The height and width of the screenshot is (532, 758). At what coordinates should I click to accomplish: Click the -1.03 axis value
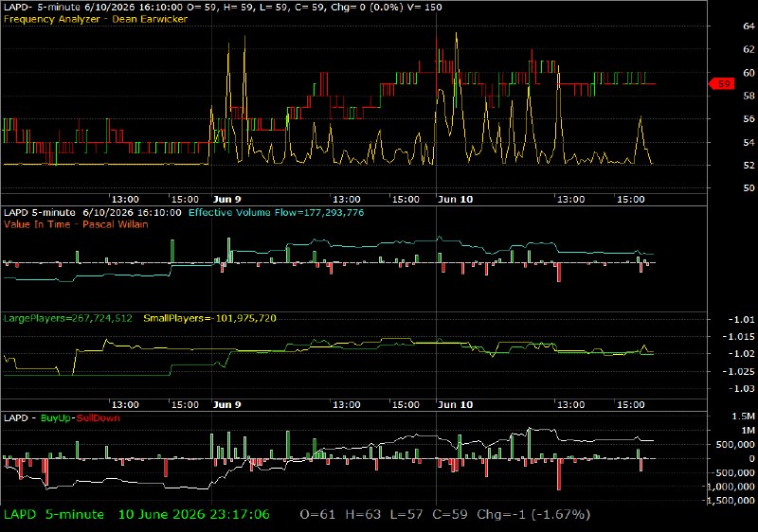(741, 388)
